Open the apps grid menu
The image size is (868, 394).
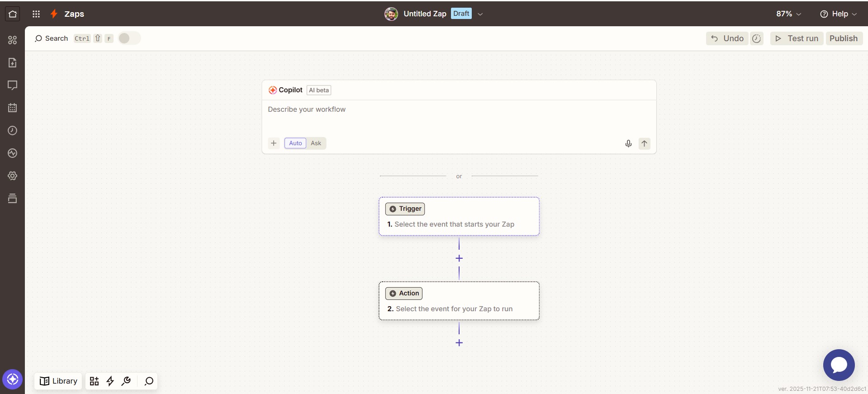36,14
